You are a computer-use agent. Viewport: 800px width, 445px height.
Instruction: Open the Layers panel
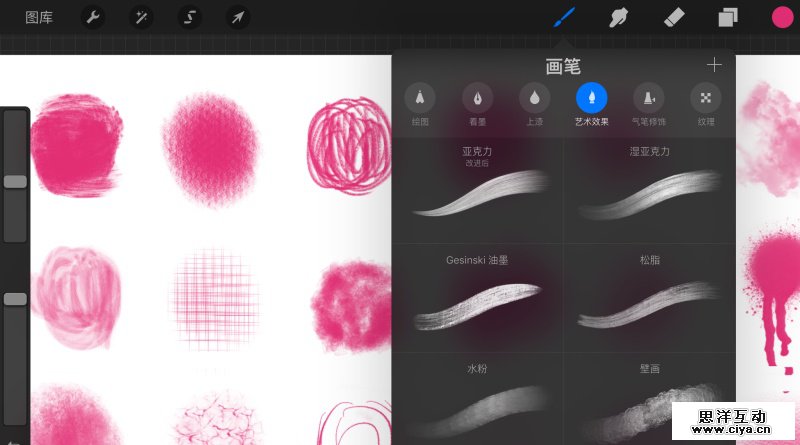point(727,17)
